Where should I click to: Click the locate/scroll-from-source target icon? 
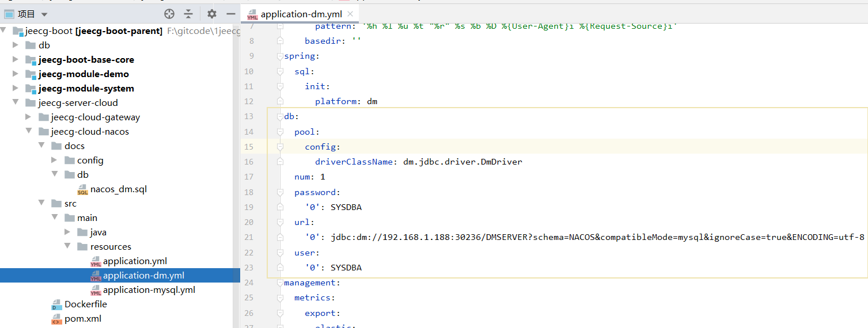point(169,14)
